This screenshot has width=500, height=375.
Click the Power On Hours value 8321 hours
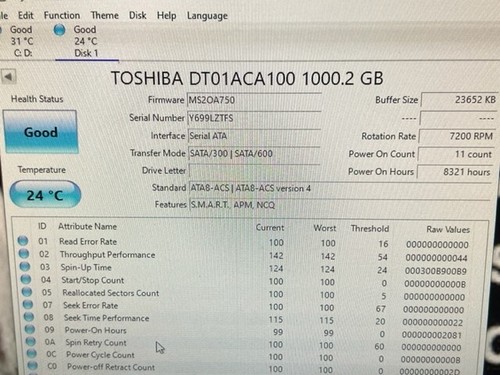[x=455, y=172]
